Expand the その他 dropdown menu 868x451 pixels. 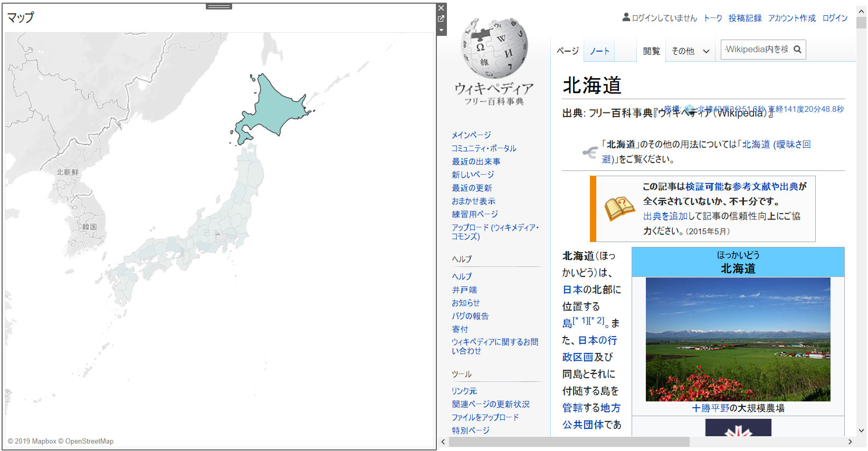690,51
